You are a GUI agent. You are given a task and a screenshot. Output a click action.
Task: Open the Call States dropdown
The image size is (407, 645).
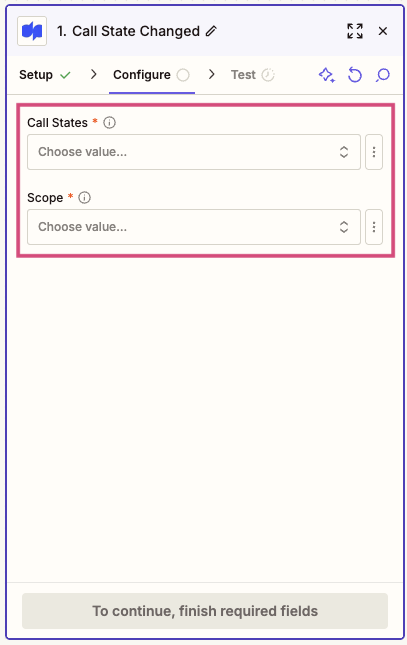tap(194, 152)
